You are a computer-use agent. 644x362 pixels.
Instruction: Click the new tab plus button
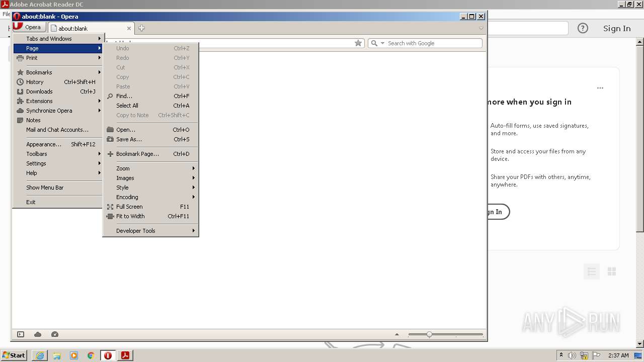pyautogui.click(x=141, y=28)
